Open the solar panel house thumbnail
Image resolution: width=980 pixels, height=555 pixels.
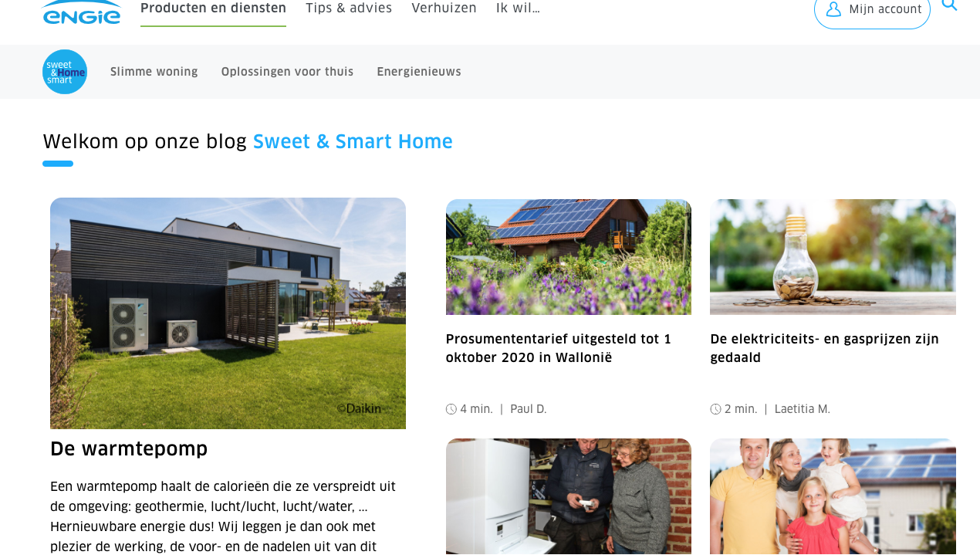[569, 257]
